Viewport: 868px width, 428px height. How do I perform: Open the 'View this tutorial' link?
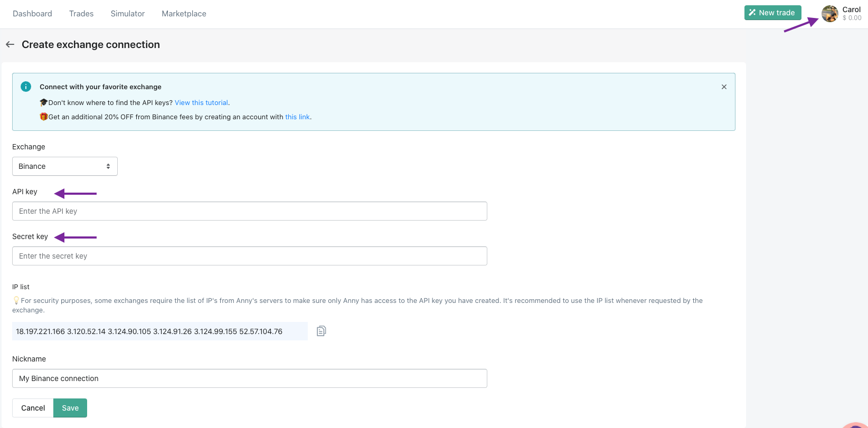(201, 103)
